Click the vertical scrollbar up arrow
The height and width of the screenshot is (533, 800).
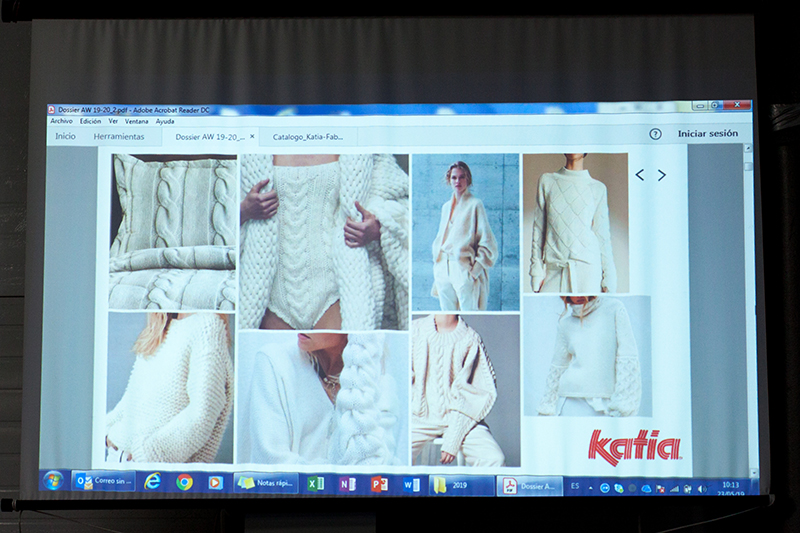tap(747, 148)
